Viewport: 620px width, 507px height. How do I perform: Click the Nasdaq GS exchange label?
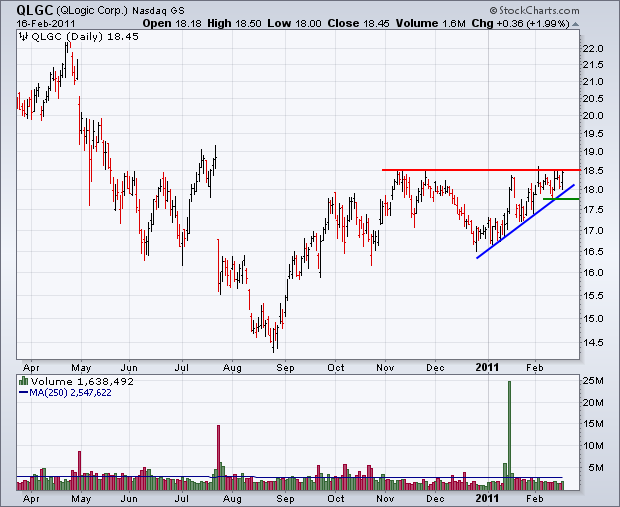158,11
